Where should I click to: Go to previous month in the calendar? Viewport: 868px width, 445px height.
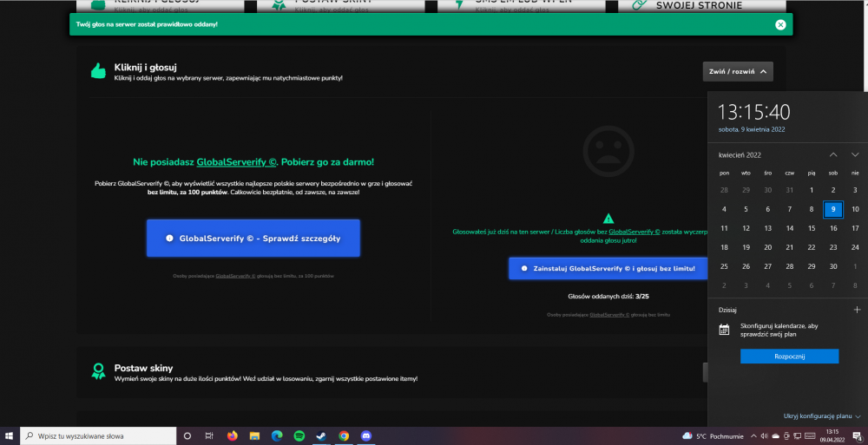pyautogui.click(x=833, y=155)
